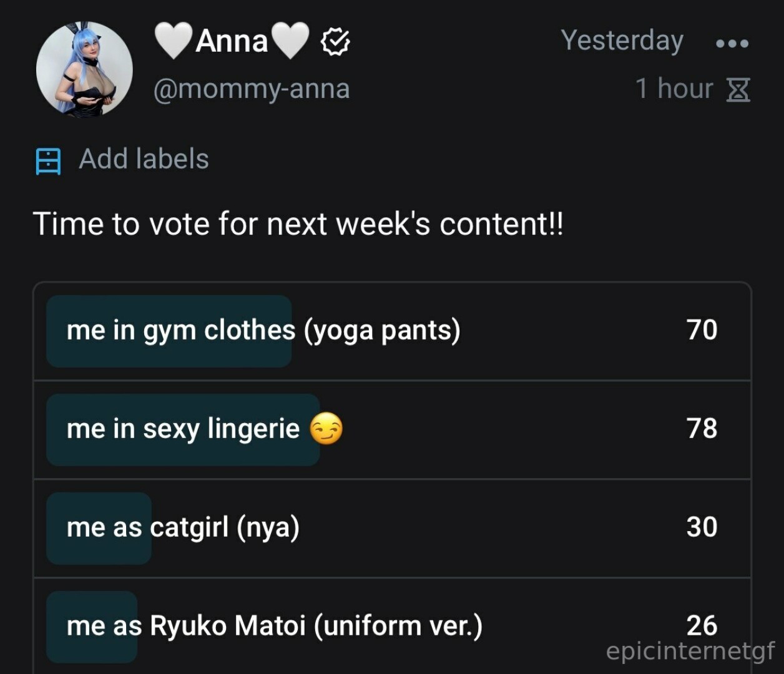Click the Yesterday post timestamp

622,41
